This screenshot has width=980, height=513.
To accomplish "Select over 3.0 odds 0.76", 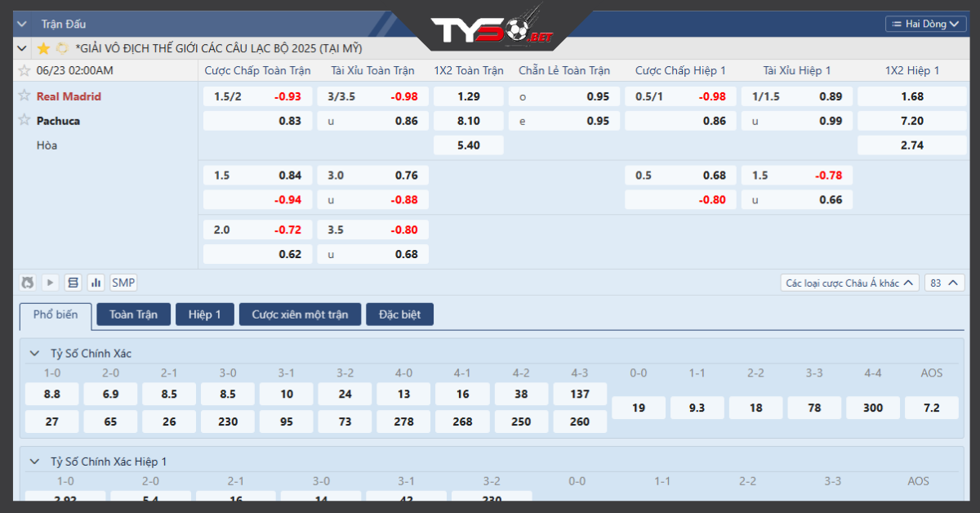I will pos(373,176).
